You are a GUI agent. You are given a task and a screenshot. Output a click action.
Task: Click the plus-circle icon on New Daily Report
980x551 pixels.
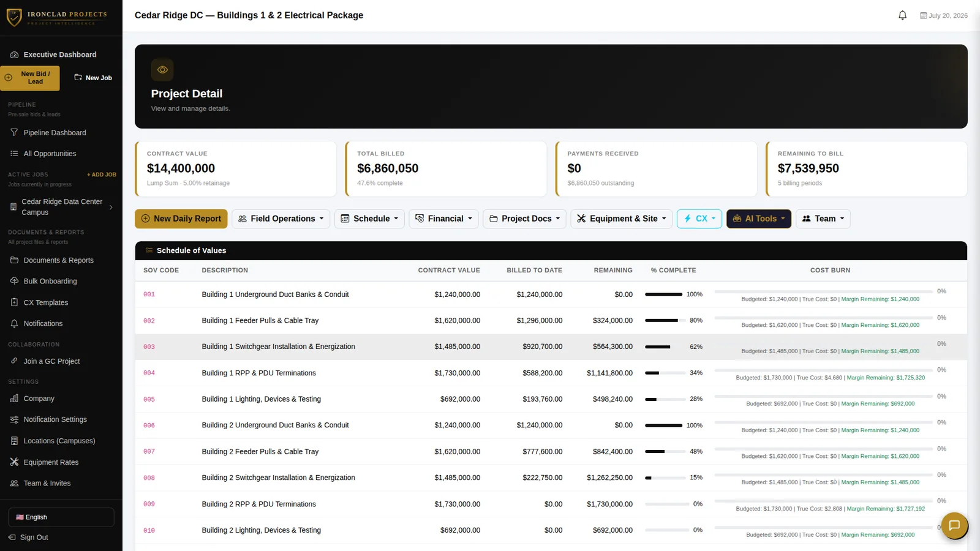(x=145, y=219)
